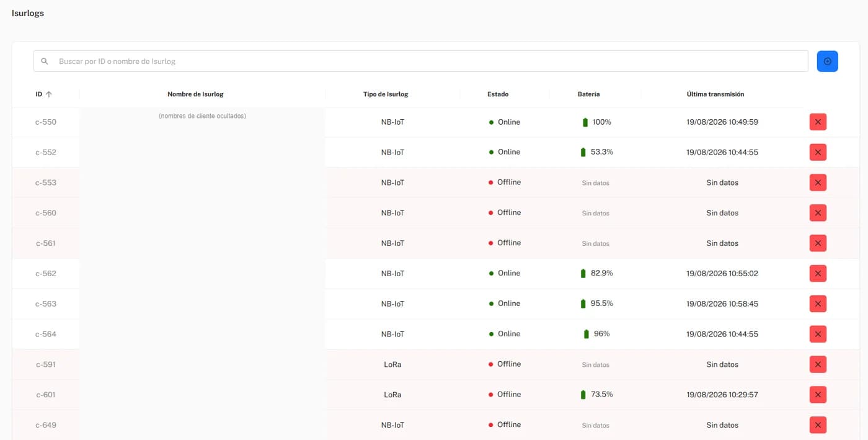This screenshot has height=440, width=868.
Task: Click the 82.9% battery value
Action: click(x=602, y=273)
